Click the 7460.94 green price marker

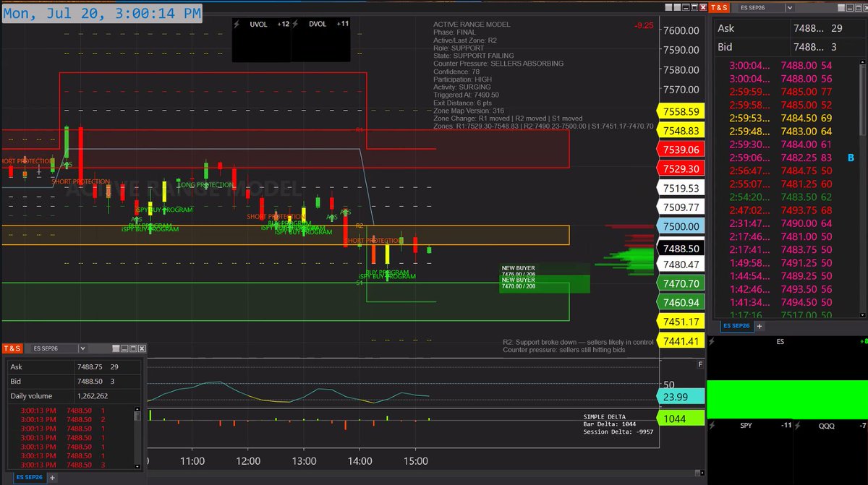[x=681, y=303]
